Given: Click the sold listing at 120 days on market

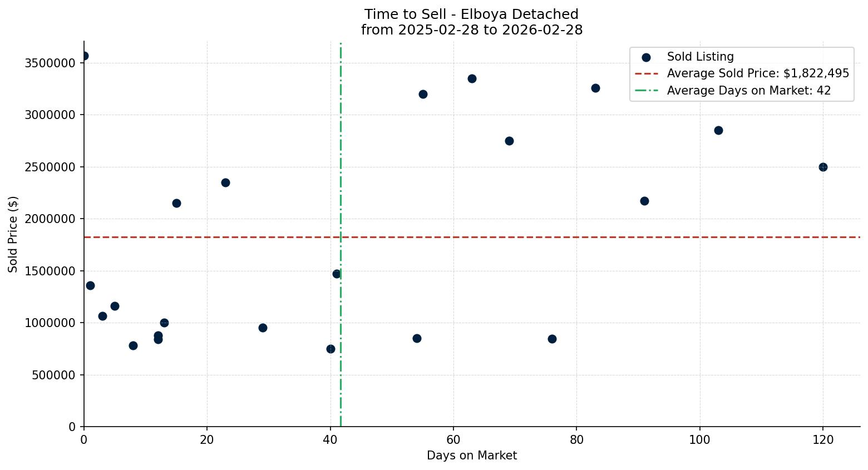Looking at the screenshot, I should coord(824,166).
